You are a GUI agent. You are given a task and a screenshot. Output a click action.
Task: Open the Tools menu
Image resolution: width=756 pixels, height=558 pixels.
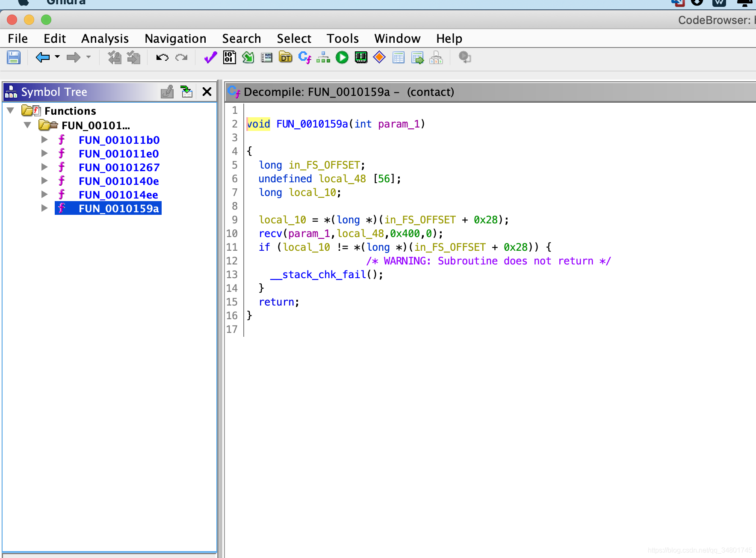(x=343, y=39)
